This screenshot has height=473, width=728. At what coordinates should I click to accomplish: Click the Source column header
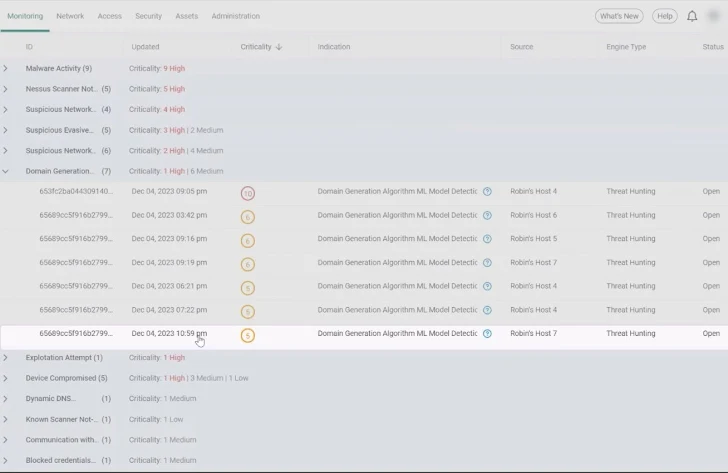[521, 47]
